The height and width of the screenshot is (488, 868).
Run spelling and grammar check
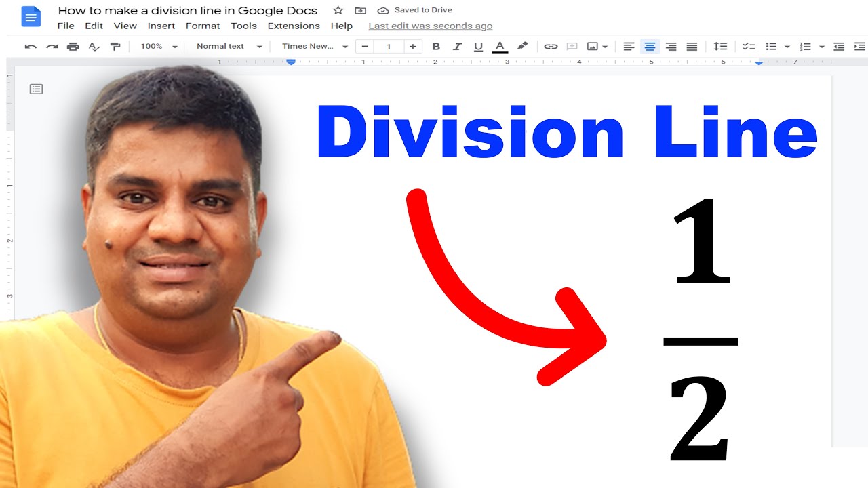[94, 47]
